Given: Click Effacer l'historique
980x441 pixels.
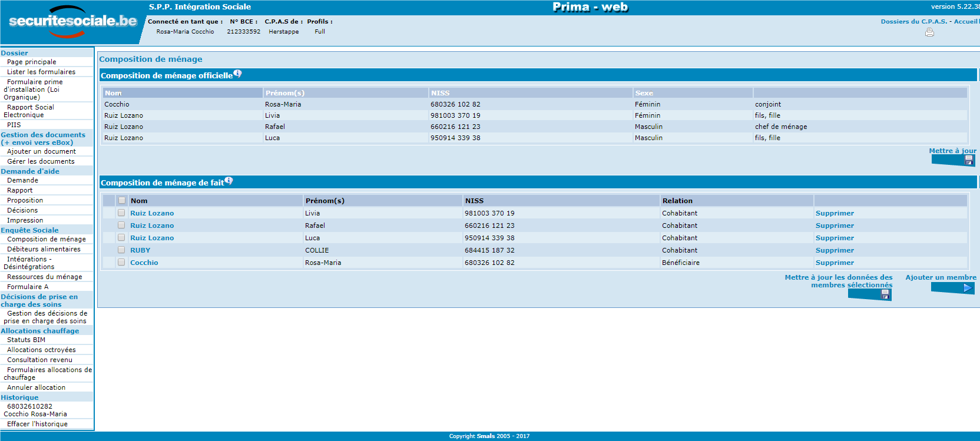Looking at the screenshot, I should click(x=37, y=424).
